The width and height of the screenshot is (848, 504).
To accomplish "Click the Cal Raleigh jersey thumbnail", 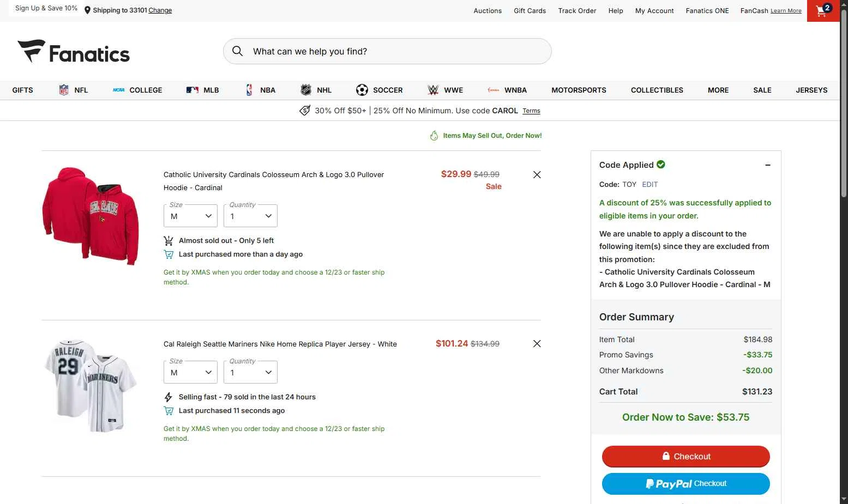I will coord(91,386).
